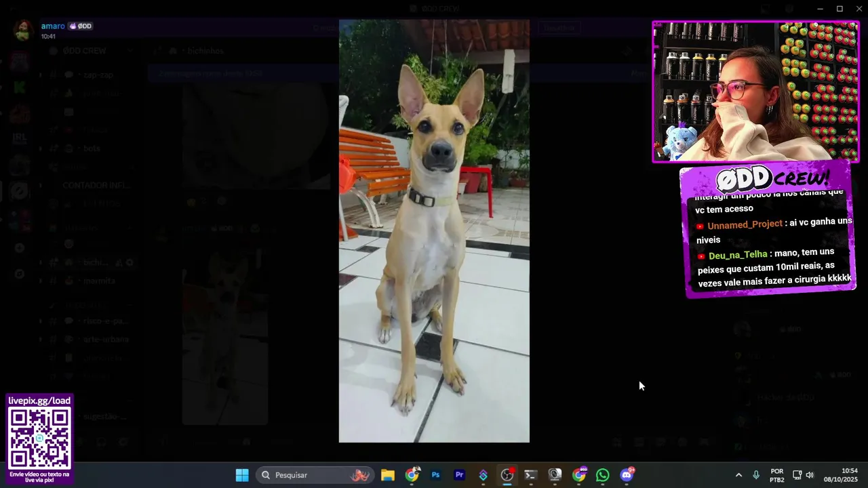Open the terminal icon in the taskbar

[x=531, y=475]
